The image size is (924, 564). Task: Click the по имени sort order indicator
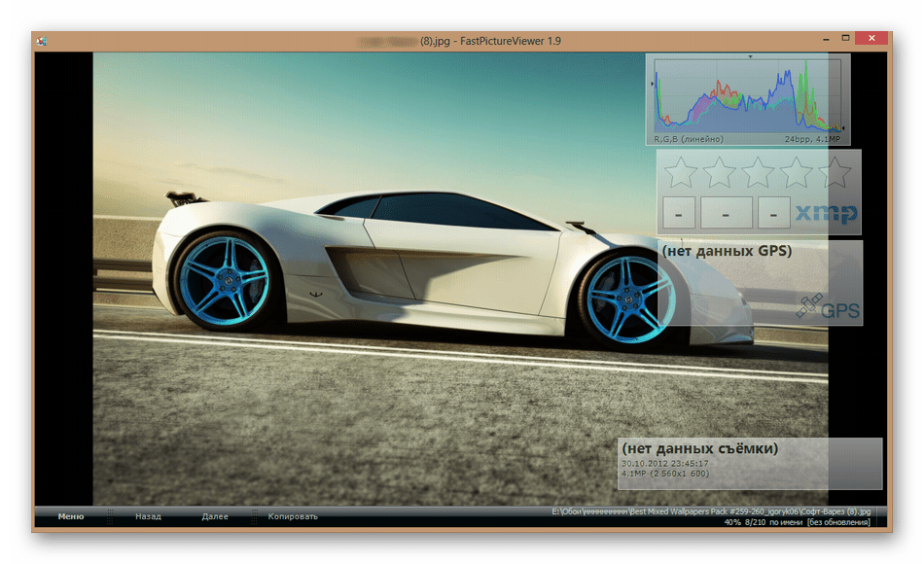click(x=786, y=522)
